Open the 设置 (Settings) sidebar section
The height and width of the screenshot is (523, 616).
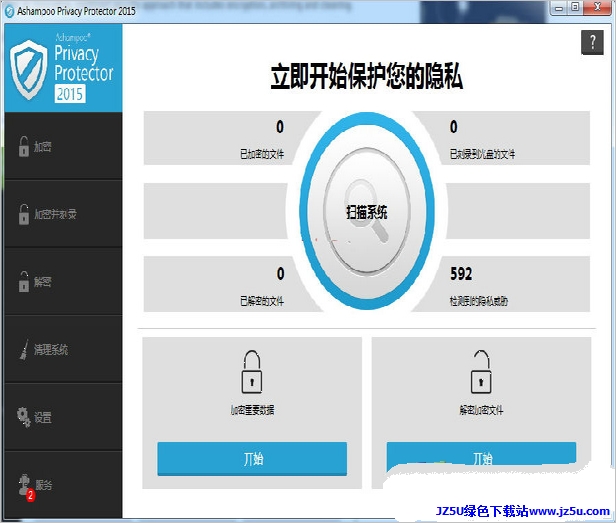click(x=63, y=417)
